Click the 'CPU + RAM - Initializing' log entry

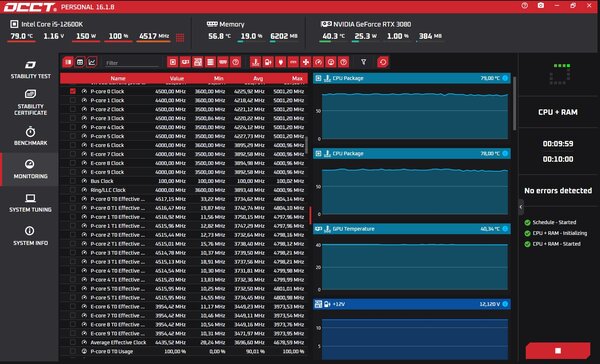[x=559, y=233]
